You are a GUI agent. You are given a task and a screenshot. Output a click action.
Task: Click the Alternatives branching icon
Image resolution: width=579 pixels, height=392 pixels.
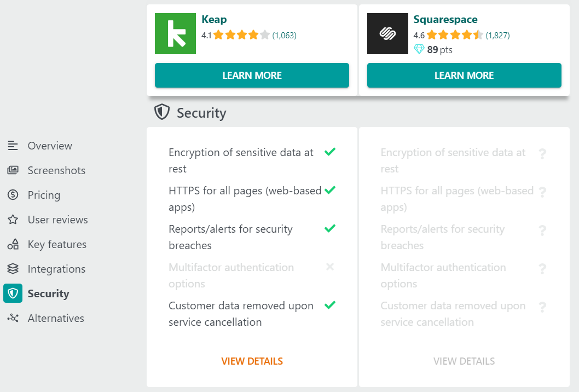click(12, 318)
